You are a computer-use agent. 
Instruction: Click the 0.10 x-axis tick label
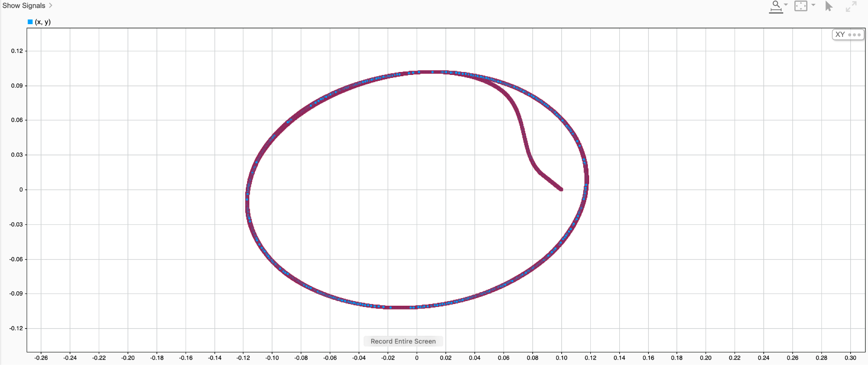click(562, 358)
